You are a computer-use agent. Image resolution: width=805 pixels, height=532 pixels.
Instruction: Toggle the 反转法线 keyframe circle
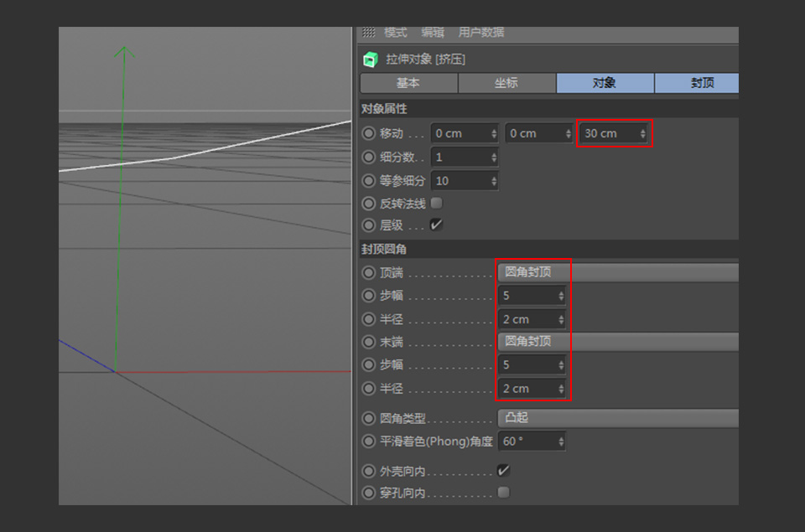tap(369, 204)
